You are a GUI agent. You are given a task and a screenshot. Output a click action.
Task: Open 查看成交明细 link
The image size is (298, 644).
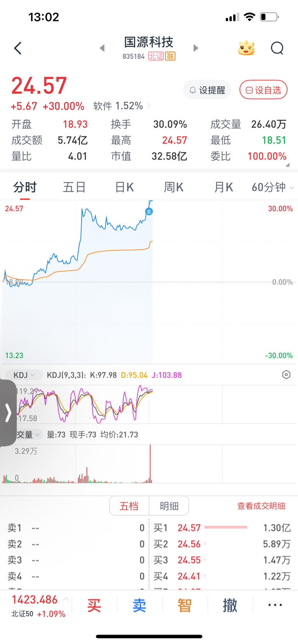pyautogui.click(x=261, y=506)
